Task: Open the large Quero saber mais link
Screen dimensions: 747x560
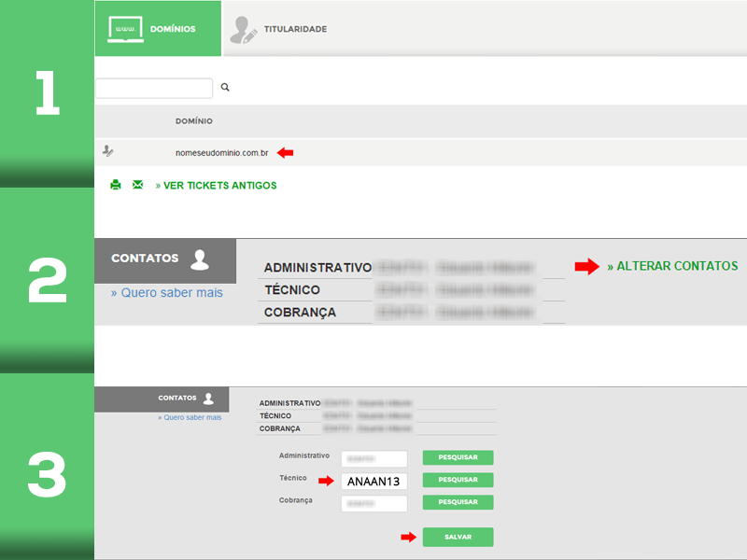Action: (167, 293)
